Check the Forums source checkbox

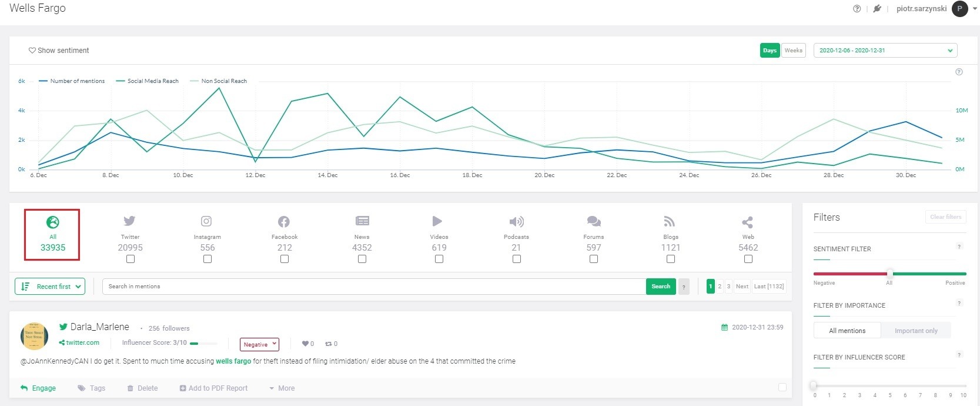[x=594, y=259]
